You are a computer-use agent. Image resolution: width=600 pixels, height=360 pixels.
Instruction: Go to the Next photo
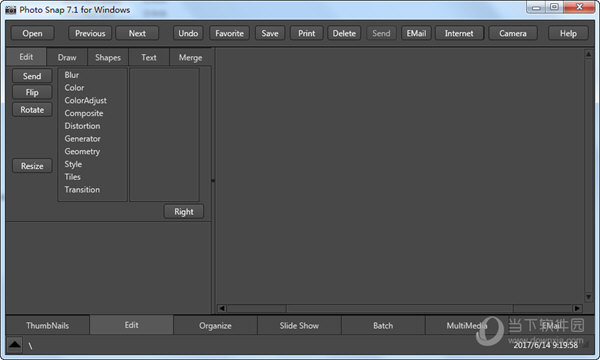tap(137, 34)
